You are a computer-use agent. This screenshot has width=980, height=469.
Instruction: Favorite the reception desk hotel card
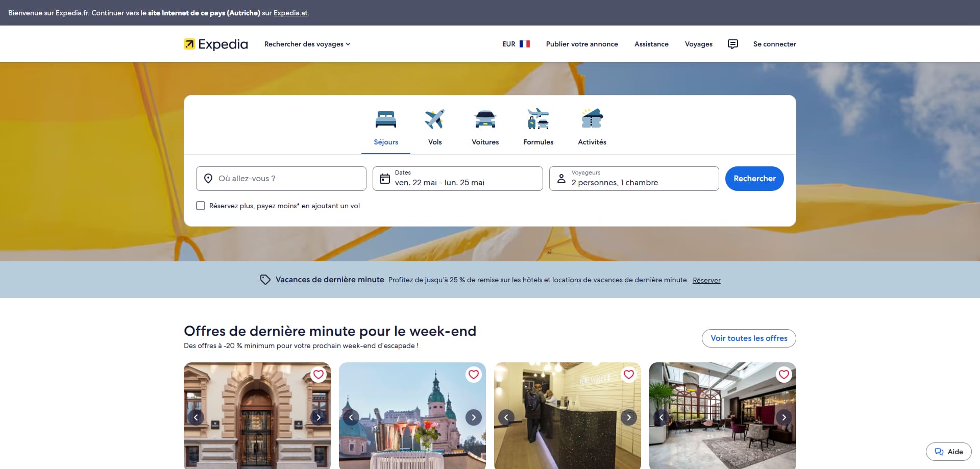tap(629, 375)
